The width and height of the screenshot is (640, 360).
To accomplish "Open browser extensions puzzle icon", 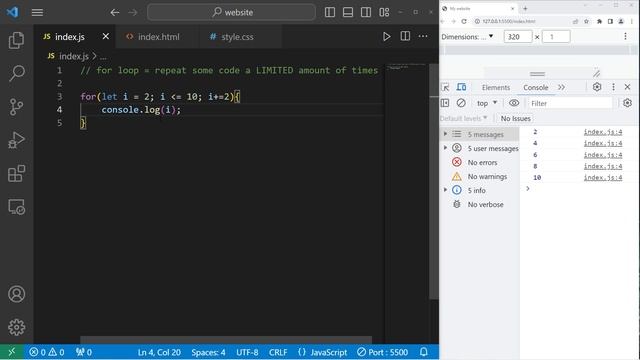I will [599, 21].
